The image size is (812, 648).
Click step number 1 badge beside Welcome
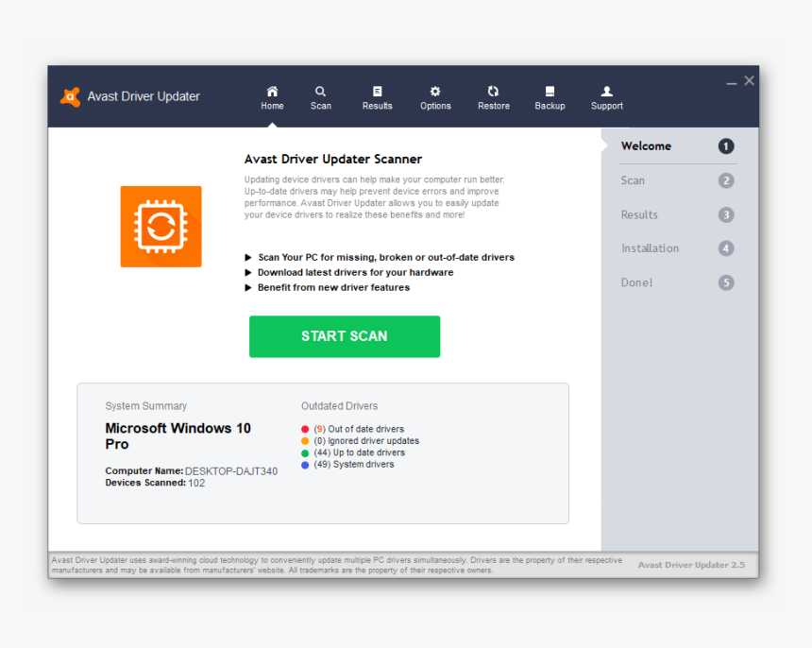click(x=725, y=146)
